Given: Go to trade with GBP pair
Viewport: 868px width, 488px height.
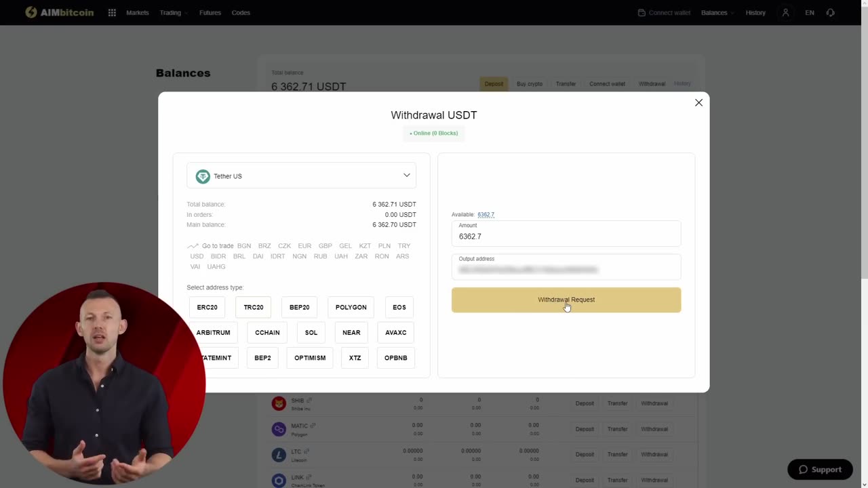Looking at the screenshot, I should [325, 246].
